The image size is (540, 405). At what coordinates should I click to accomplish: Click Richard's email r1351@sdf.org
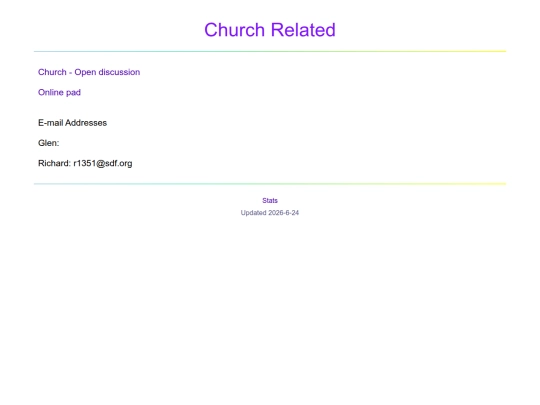(x=103, y=163)
